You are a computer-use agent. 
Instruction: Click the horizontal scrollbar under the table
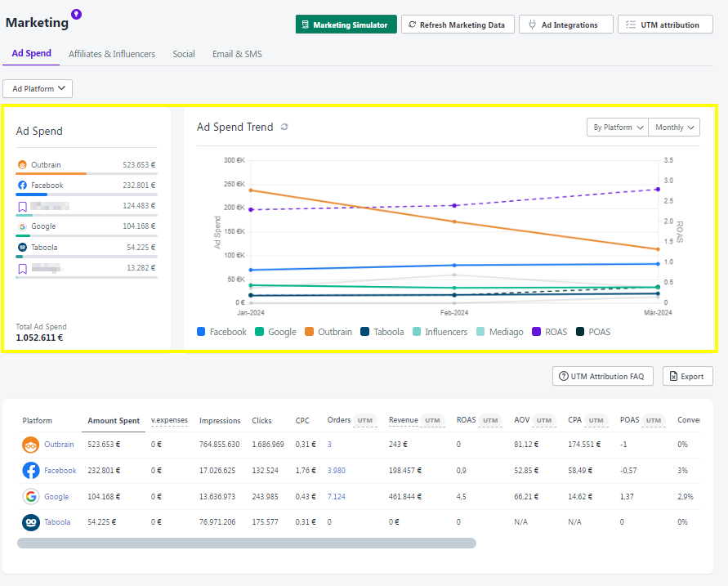coord(247,543)
